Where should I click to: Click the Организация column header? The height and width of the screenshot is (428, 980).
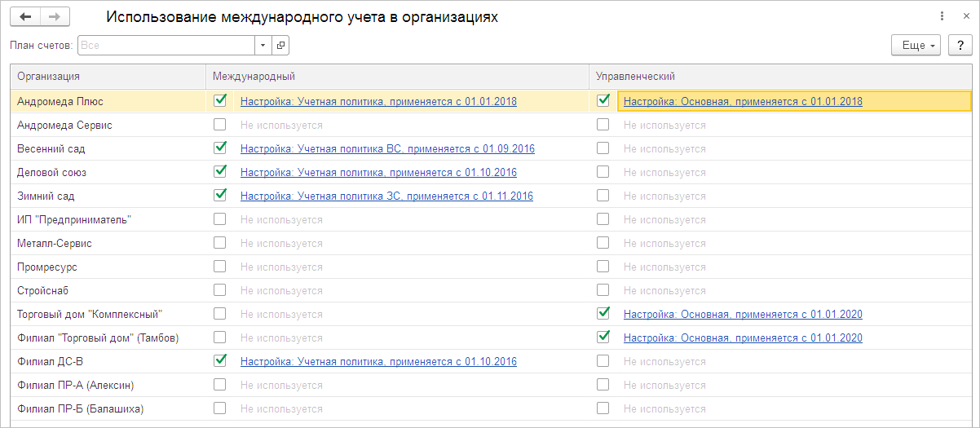(106, 76)
